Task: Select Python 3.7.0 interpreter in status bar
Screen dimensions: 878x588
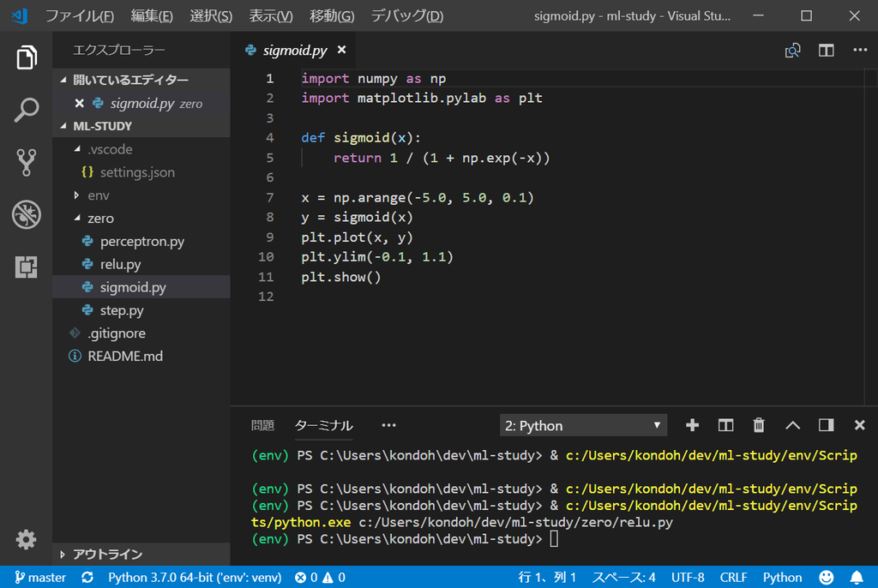Action: [195, 578]
